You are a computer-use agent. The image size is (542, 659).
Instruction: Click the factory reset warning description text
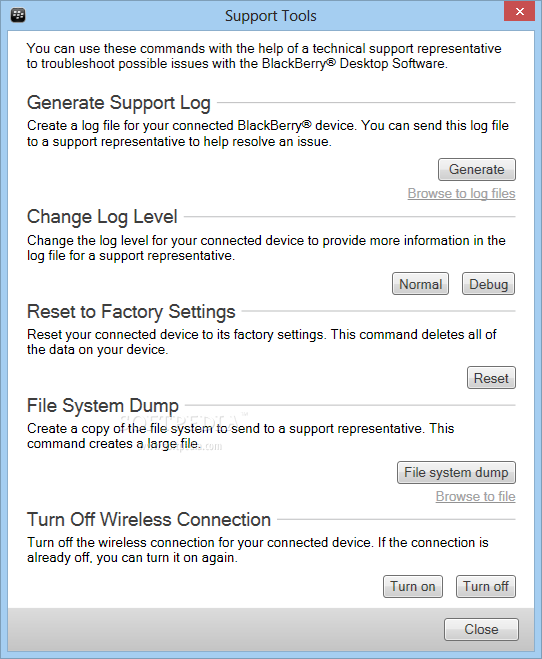click(x=261, y=342)
